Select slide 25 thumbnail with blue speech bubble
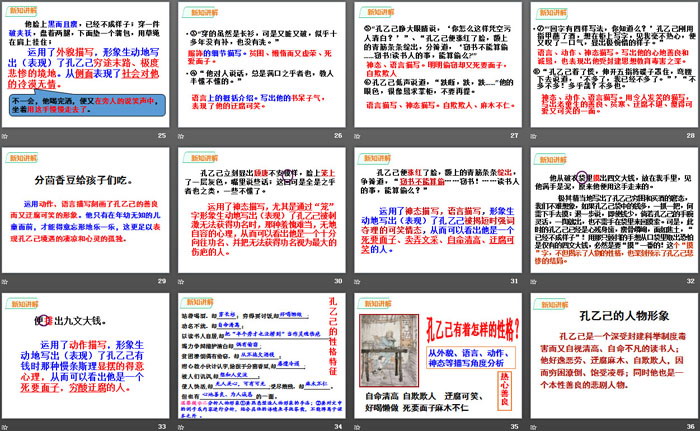 point(86,65)
